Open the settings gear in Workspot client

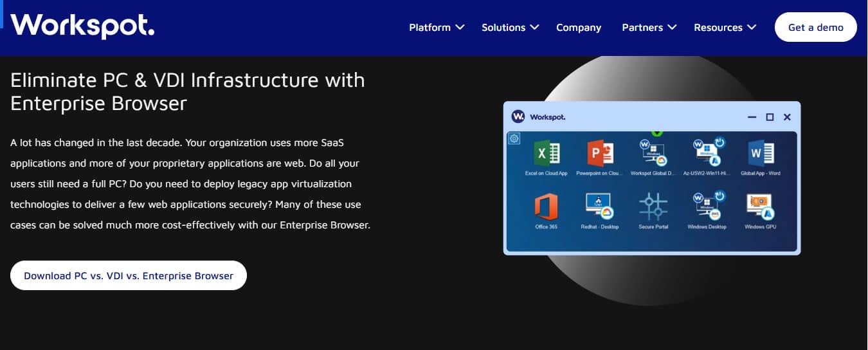514,138
